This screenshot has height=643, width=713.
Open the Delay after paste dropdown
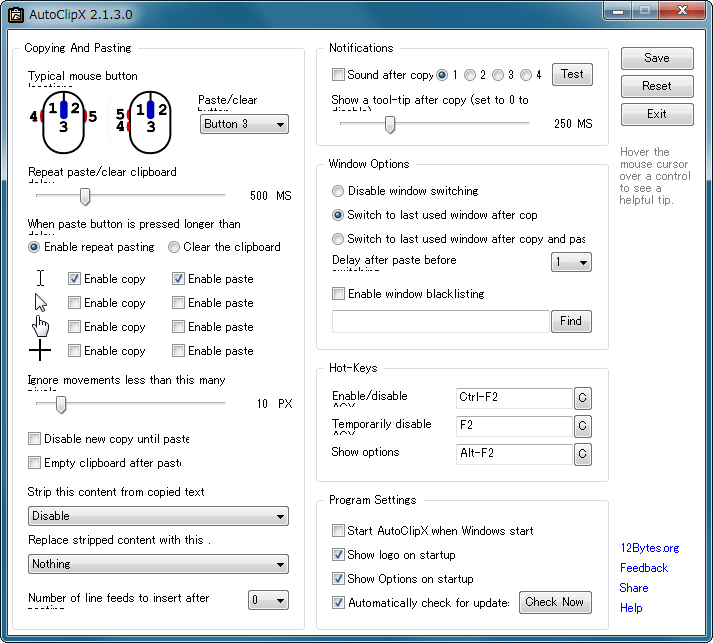coord(571,262)
